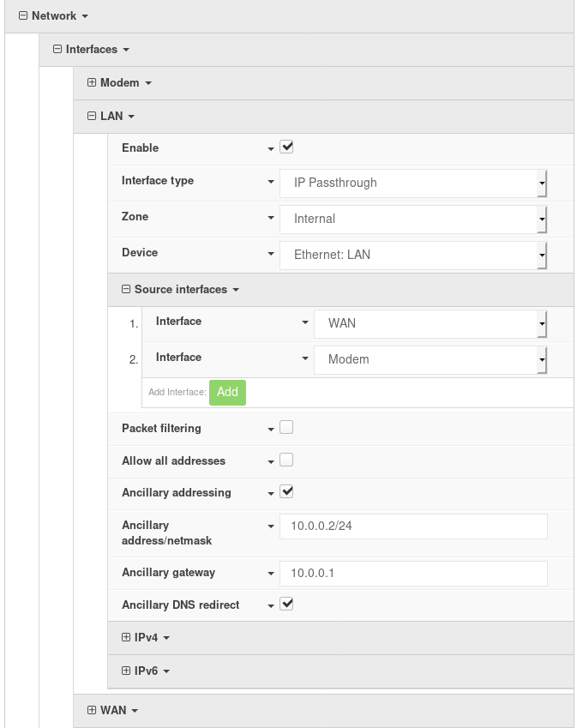The height and width of the screenshot is (728, 583).
Task: Collapse the LAN section minus icon
Action: [92, 116]
